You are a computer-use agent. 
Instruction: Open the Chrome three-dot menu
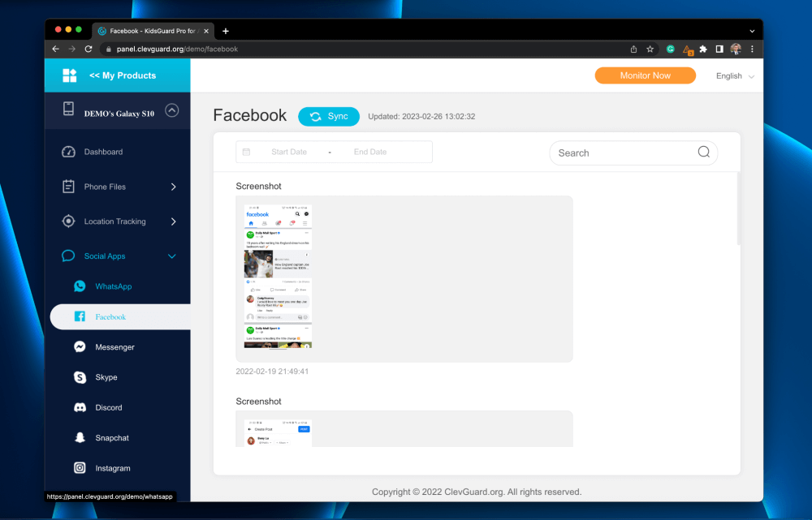click(753, 49)
